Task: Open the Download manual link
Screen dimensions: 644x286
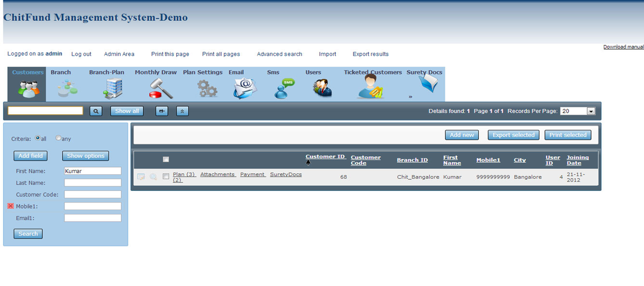Action: [x=623, y=47]
